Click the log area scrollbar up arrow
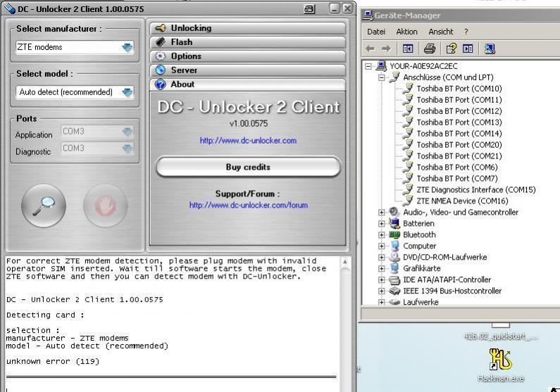Viewport: 560px width, 392px height. click(345, 263)
